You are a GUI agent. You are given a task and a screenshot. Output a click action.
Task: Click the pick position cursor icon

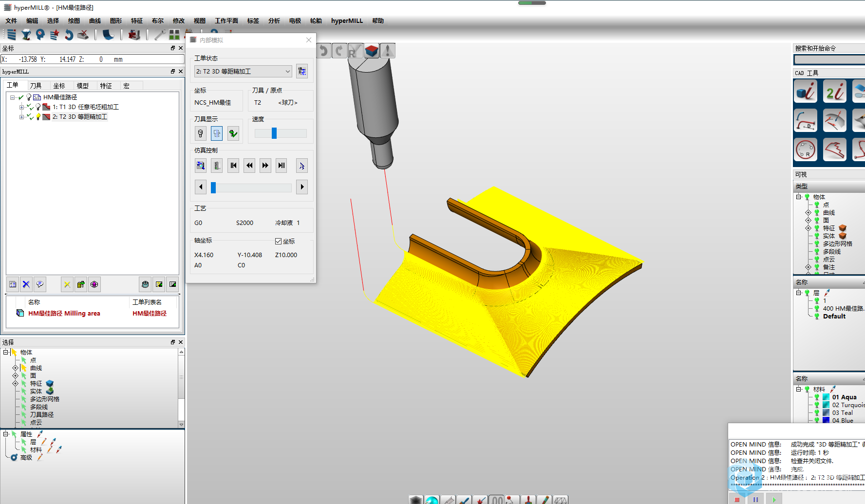(302, 166)
